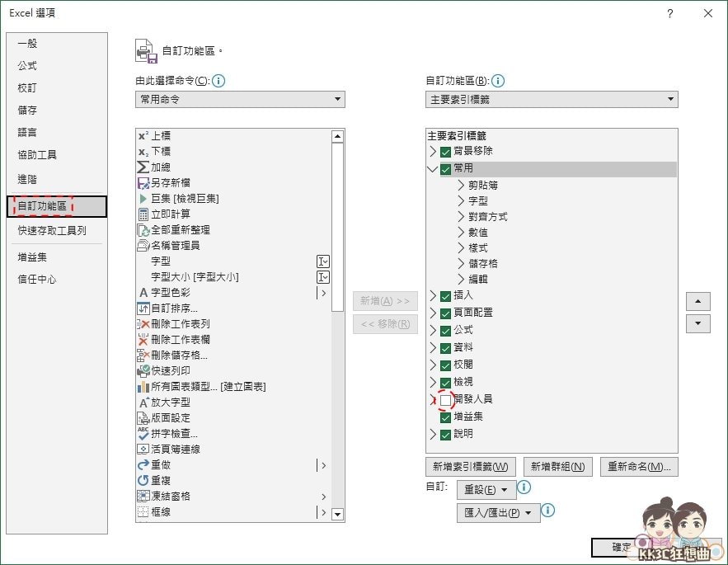Uncheck the 插入 tab checkbox
The width and height of the screenshot is (728, 565).
tap(446, 296)
